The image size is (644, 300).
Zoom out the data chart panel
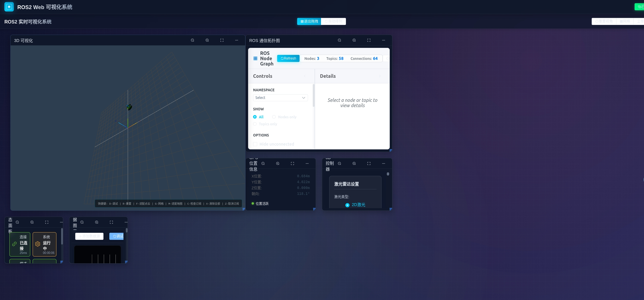[82, 222]
